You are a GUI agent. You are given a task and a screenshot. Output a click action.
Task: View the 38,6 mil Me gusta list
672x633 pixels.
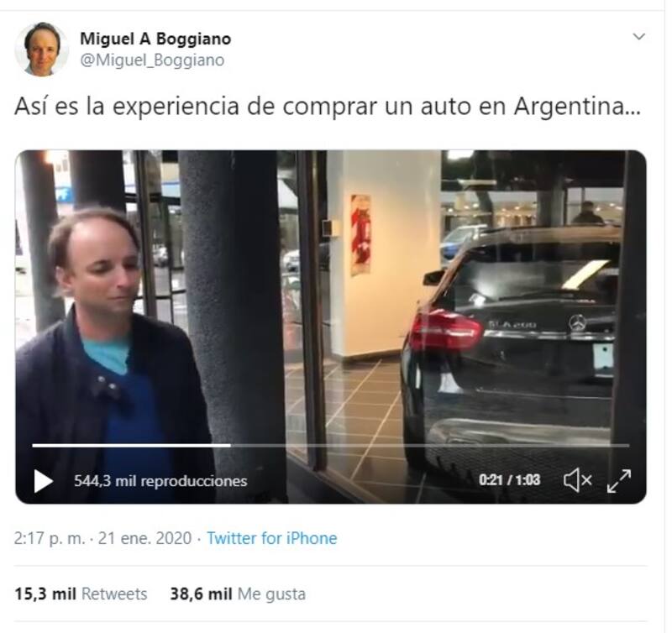[238, 594]
